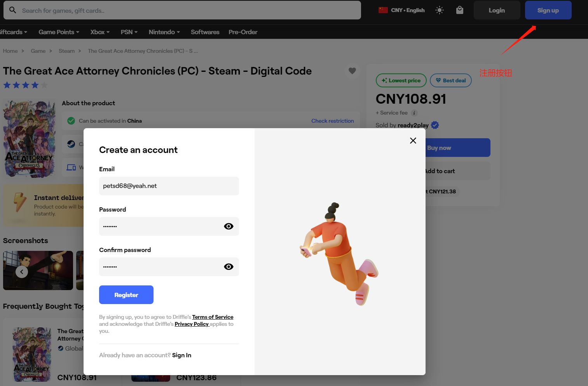Screen dimensions: 588x386
Task: Click the product title heading text
Action: coord(157,71)
